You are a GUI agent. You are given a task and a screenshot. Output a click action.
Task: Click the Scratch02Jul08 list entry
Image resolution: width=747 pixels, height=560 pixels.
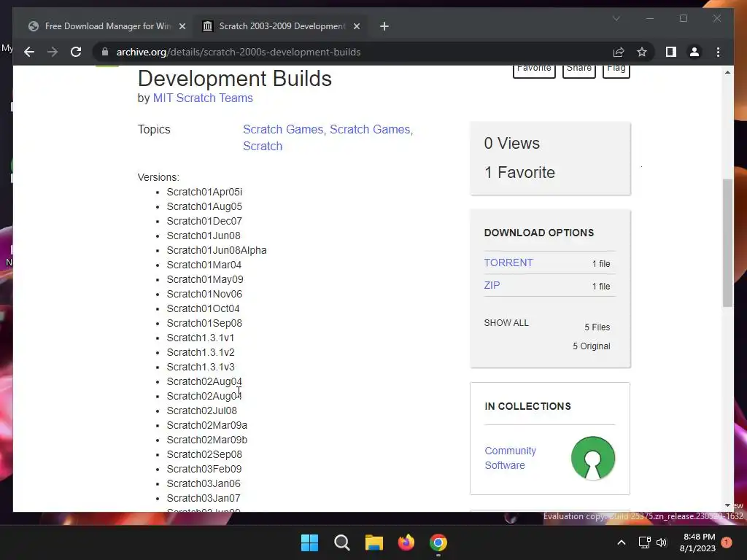click(201, 411)
